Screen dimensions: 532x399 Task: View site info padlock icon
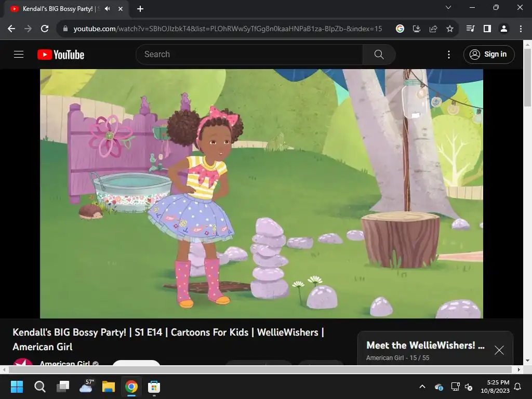(65, 29)
